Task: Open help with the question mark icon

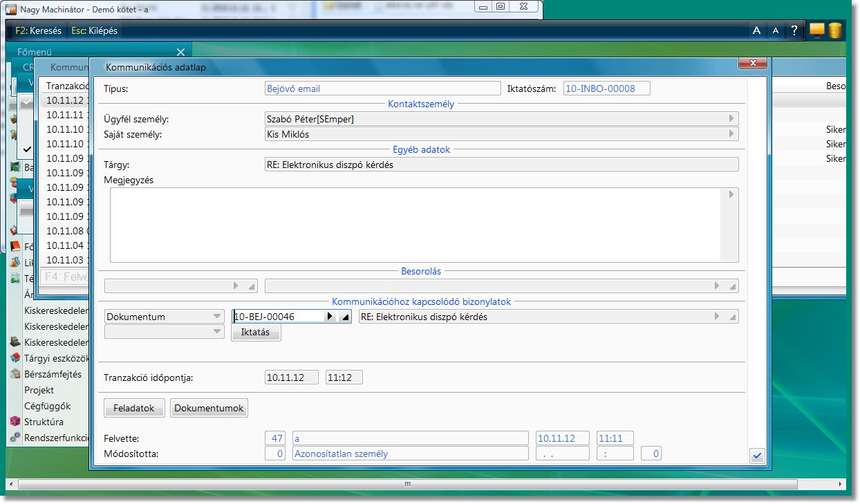Action: (x=794, y=30)
